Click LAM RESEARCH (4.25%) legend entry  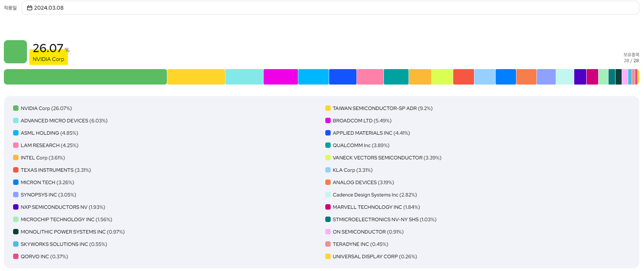[46, 146]
